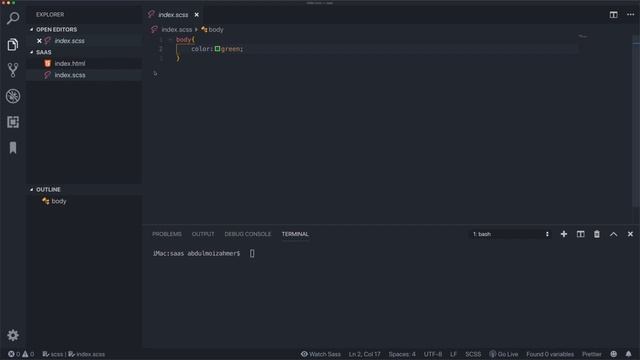Collapse the Outline section
The height and width of the screenshot is (360, 640).
(x=31, y=189)
